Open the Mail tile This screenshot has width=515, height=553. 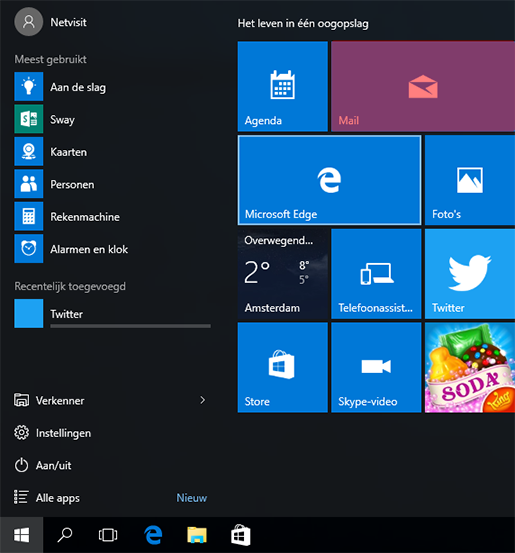click(x=423, y=86)
